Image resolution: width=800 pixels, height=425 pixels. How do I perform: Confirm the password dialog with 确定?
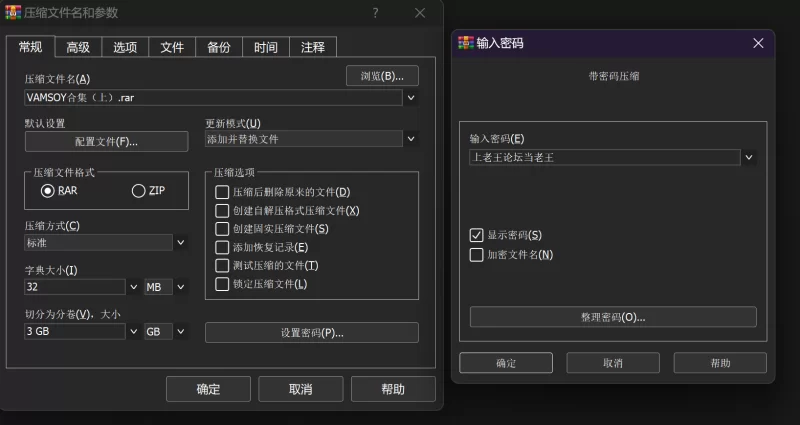pos(506,363)
